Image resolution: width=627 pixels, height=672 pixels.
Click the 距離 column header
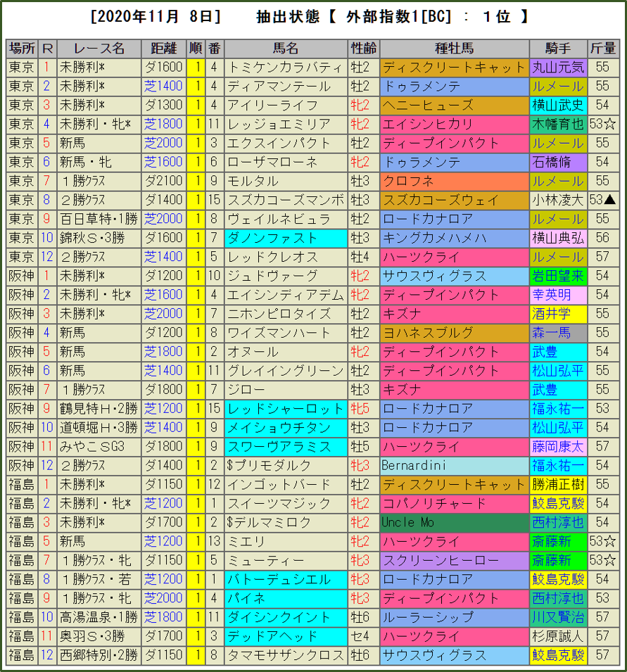tap(163, 49)
